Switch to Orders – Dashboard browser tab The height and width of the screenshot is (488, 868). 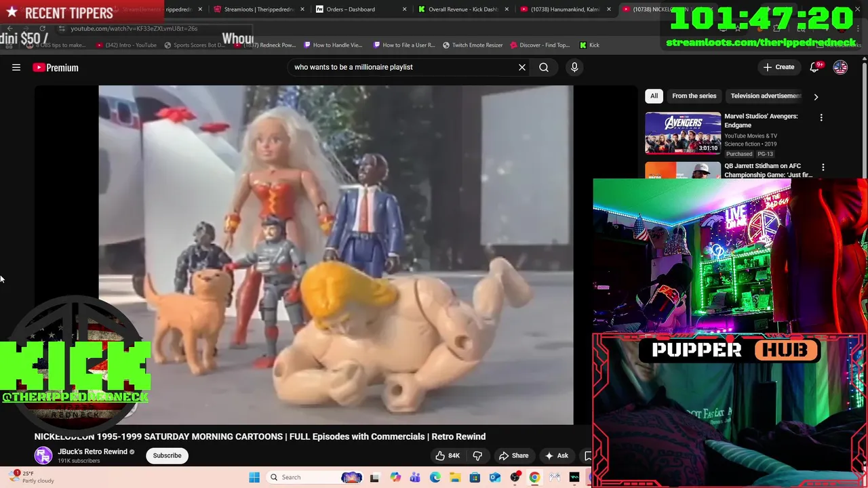pos(359,9)
